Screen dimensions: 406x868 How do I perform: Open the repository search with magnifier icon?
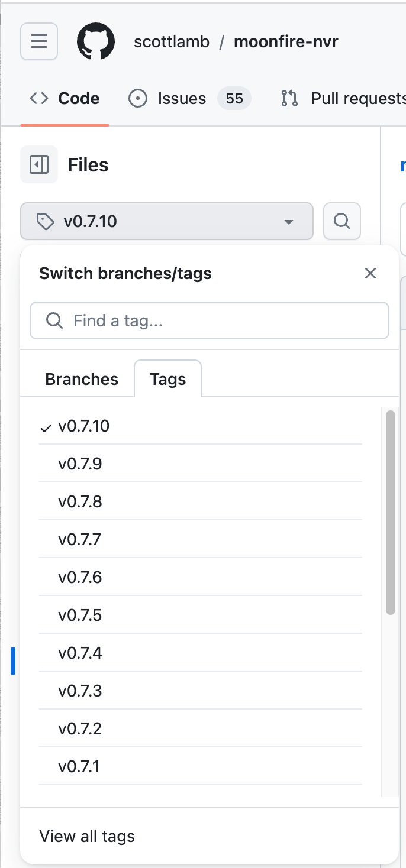coord(342,221)
